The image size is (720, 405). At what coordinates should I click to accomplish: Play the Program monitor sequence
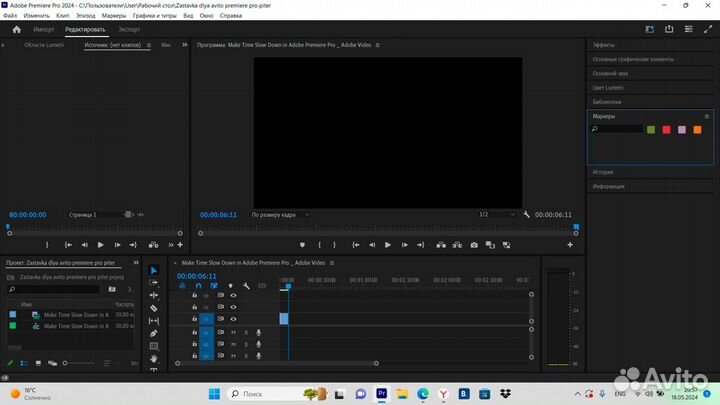[388, 245]
